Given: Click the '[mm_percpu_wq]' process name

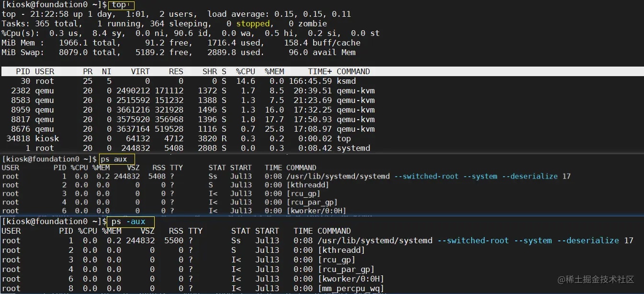Looking at the screenshot, I should [x=351, y=288].
